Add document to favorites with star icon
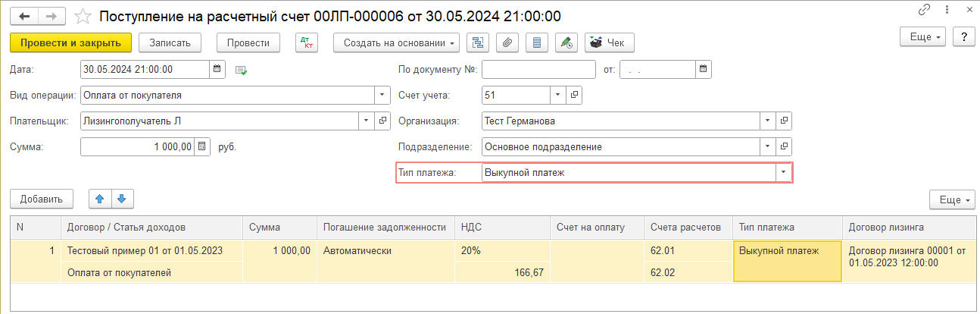 (x=85, y=16)
